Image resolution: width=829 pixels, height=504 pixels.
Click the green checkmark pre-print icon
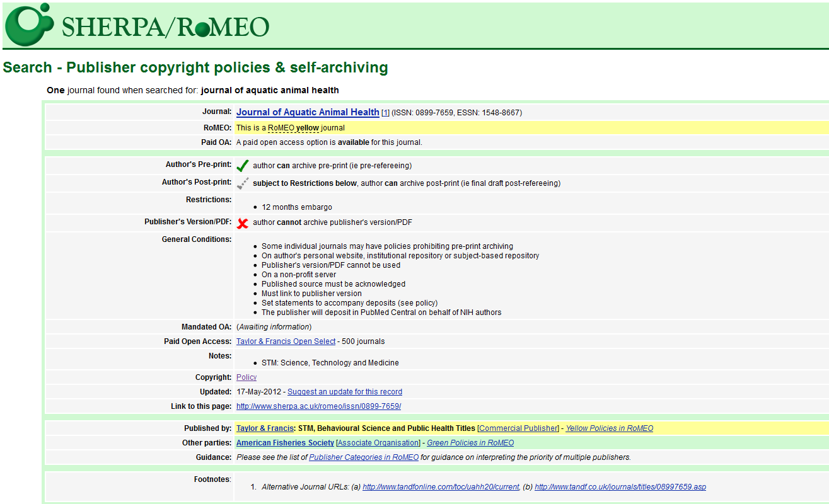coord(243,166)
